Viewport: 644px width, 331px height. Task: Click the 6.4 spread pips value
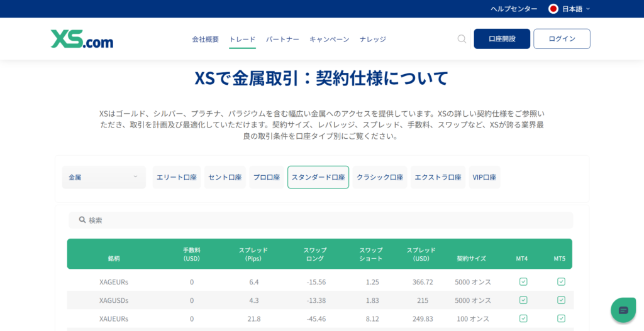[x=254, y=282]
